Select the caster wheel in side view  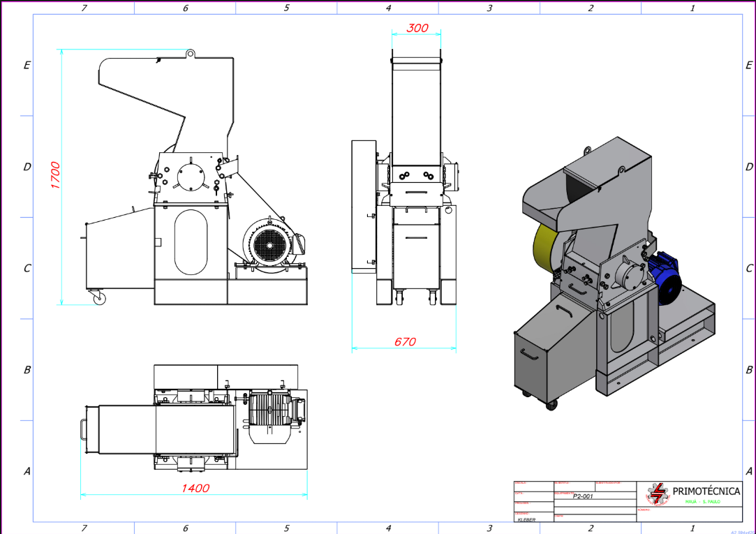coord(98,297)
